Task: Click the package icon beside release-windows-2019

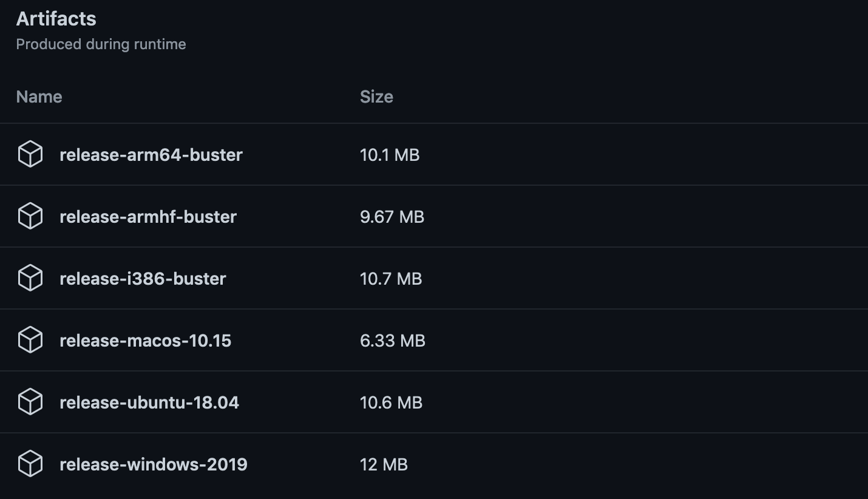Action: click(x=30, y=464)
